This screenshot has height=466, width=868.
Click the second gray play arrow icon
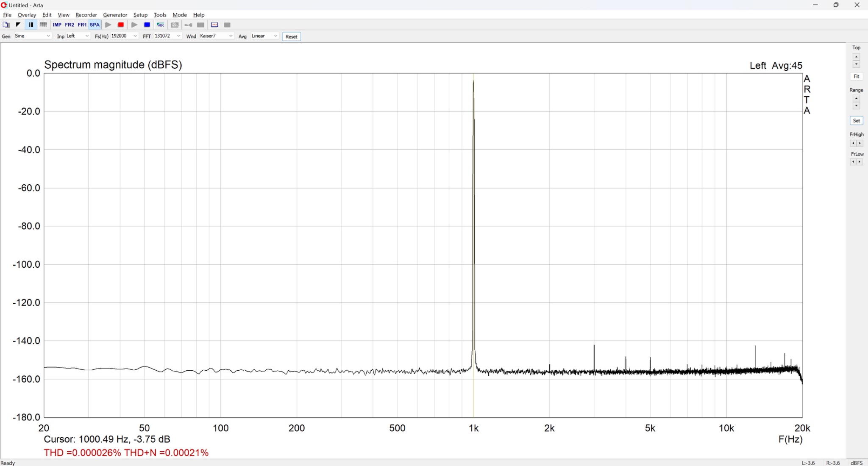click(134, 25)
